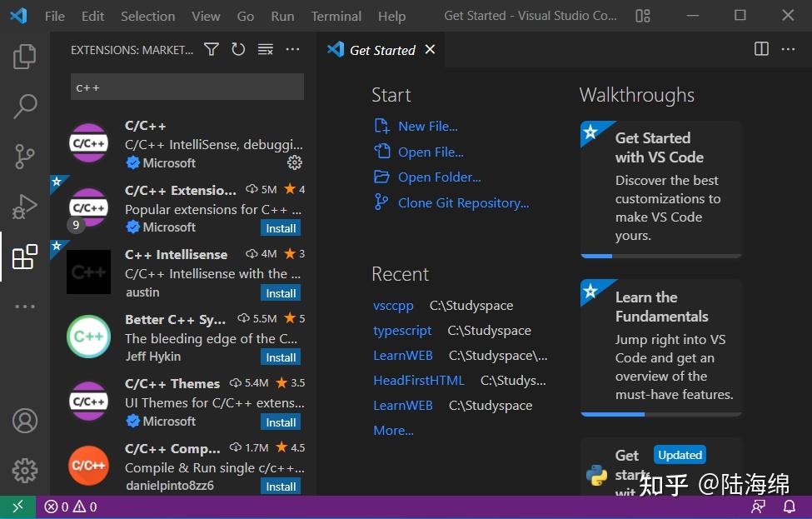
Task: Split the editor using the split icon
Action: point(760,49)
